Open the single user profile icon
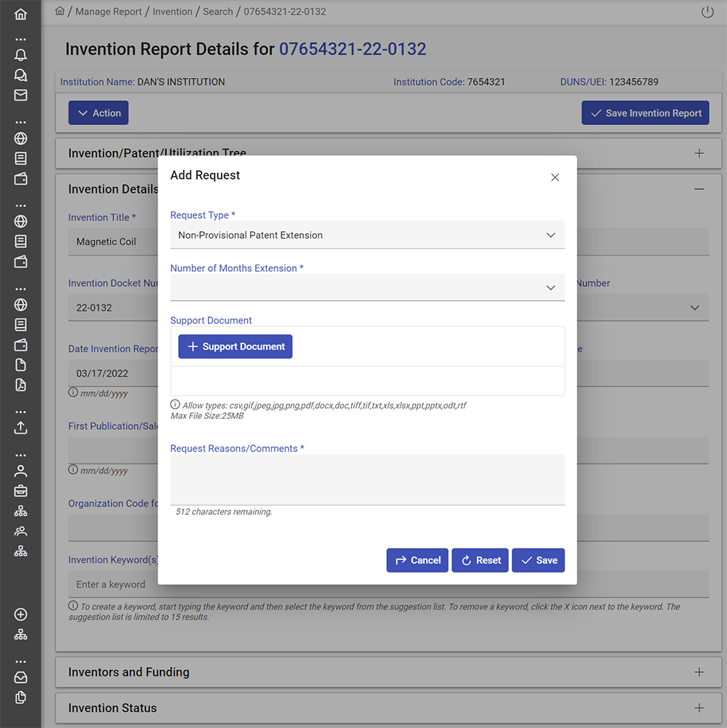Image resolution: width=727 pixels, height=728 pixels. 20,471
